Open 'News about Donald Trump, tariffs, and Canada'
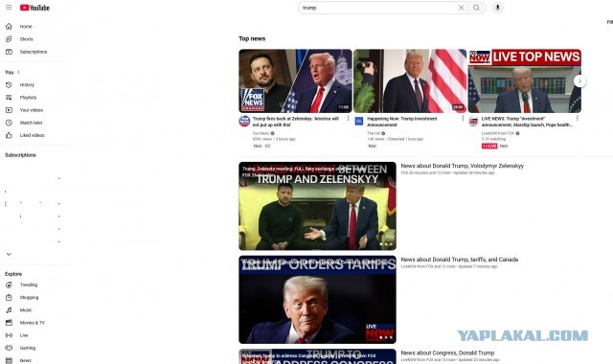 click(460, 260)
